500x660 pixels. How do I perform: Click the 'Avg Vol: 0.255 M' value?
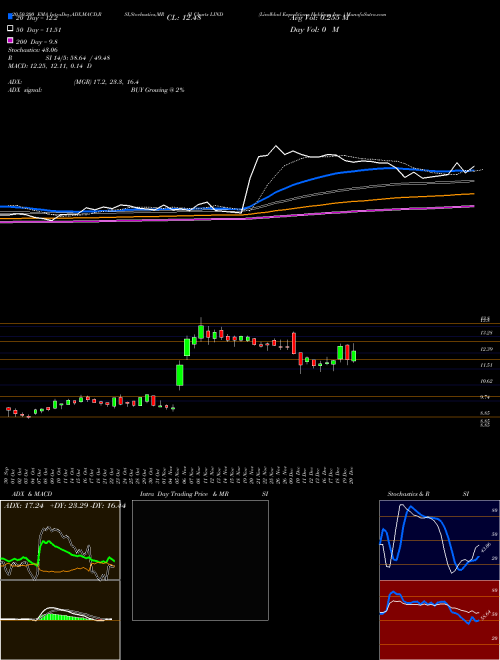click(320, 18)
